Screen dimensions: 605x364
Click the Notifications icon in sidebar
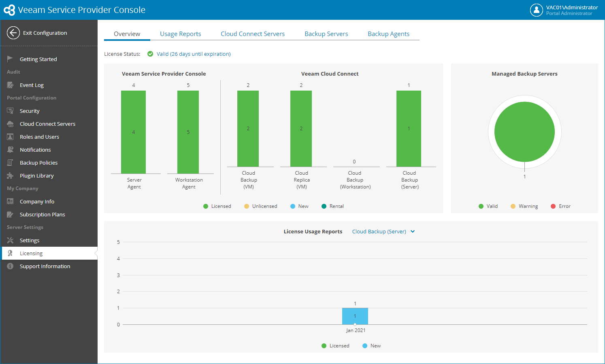pyautogui.click(x=10, y=150)
